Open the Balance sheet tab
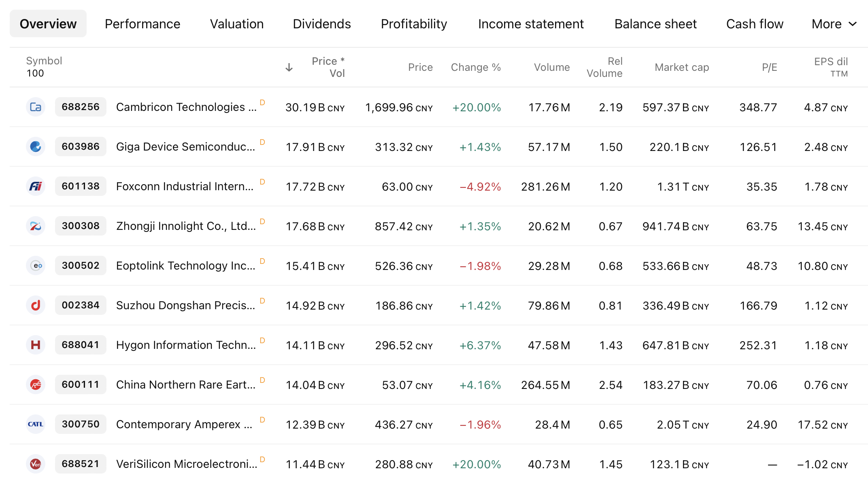 655,24
